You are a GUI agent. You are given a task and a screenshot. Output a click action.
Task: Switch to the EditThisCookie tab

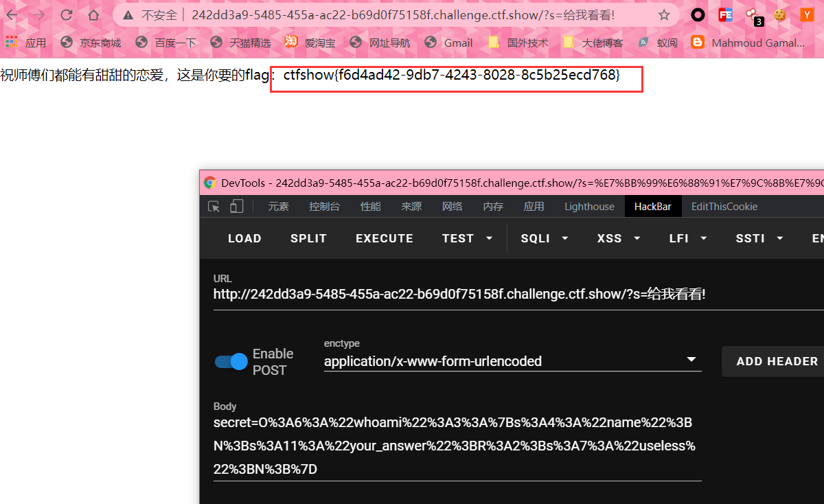[724, 207]
